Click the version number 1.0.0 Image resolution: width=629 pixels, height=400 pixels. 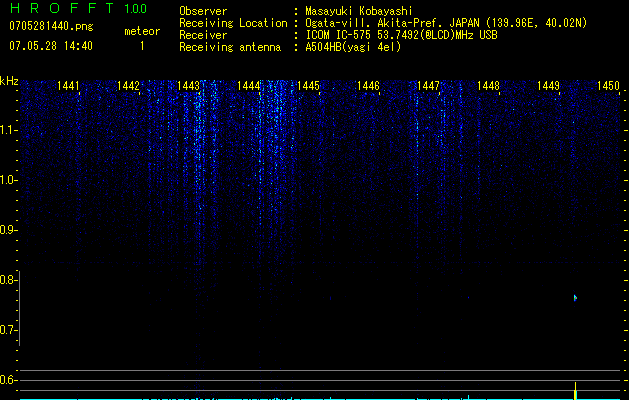point(135,9)
